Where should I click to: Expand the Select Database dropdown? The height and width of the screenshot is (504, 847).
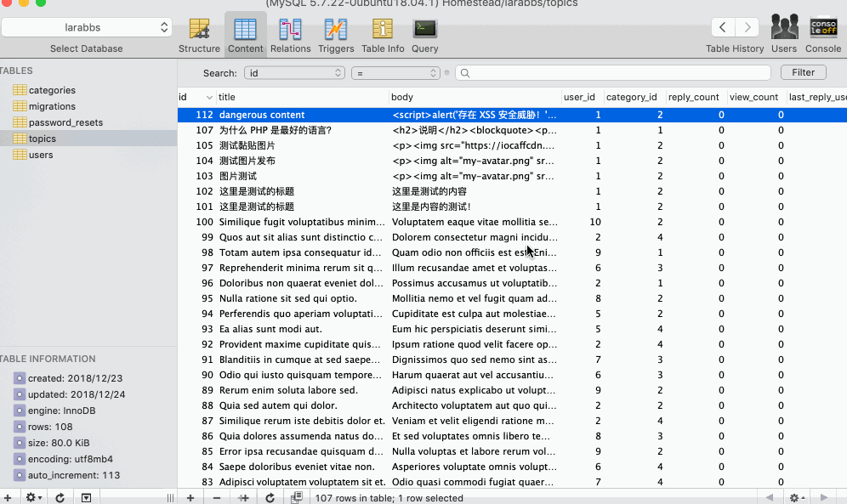[x=87, y=28]
